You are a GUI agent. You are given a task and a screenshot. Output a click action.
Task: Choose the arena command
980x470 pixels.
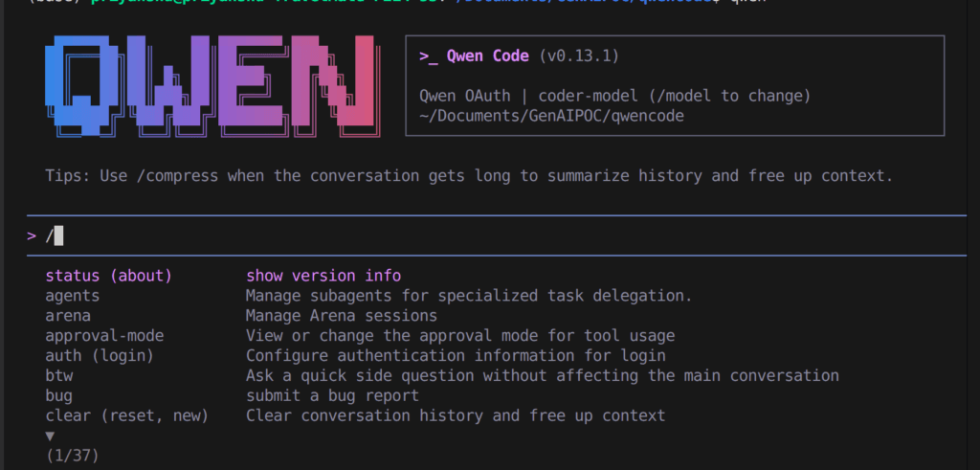68,316
